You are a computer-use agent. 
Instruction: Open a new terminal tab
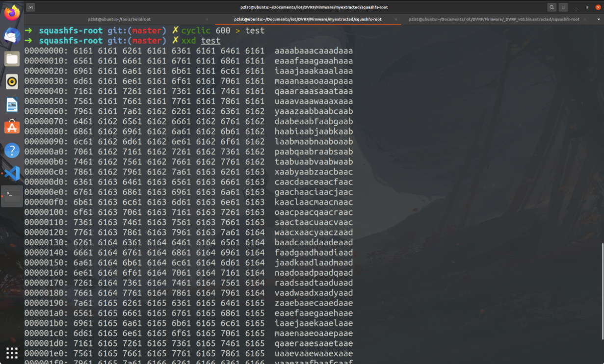pyautogui.click(x=30, y=7)
